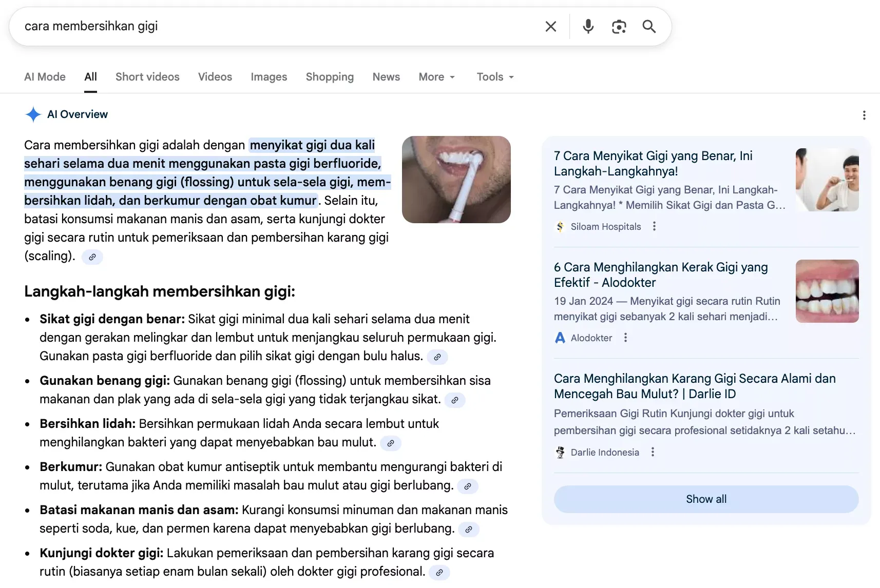Click heading 'Langkah-langkah membersihkan gigi:'
880x588 pixels.
click(x=160, y=291)
